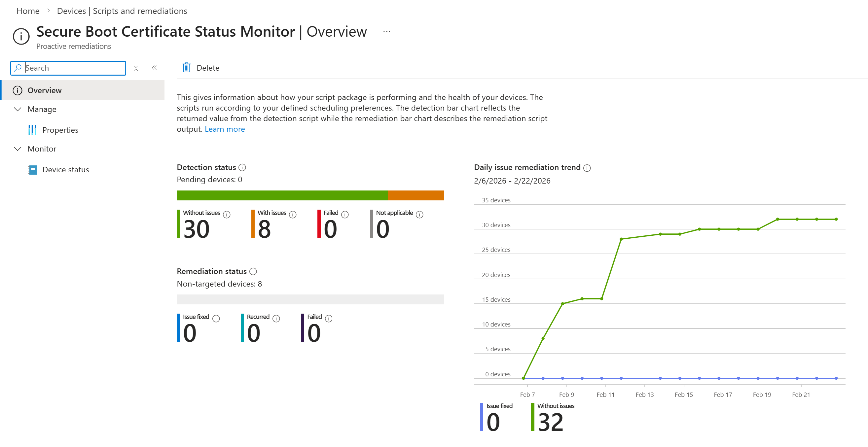The height and width of the screenshot is (447, 868).
Task: Collapse the left sidebar with double arrows
Action: pos(155,68)
